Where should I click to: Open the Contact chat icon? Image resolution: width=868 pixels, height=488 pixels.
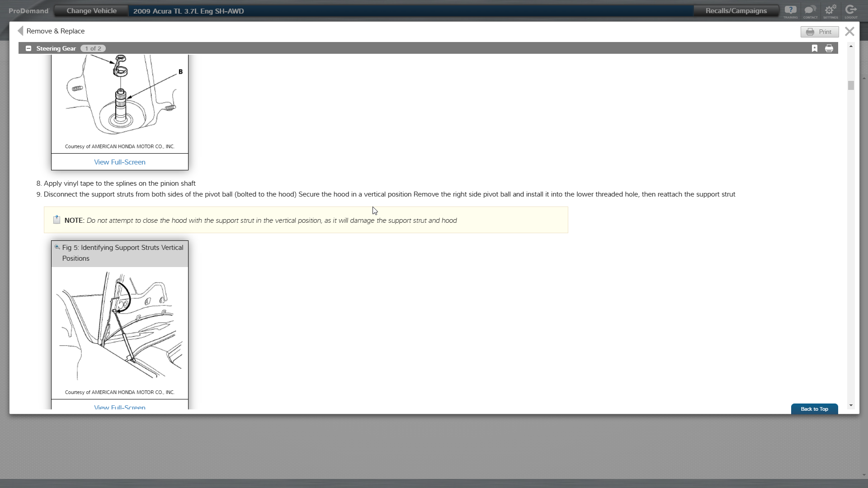pyautogui.click(x=810, y=11)
